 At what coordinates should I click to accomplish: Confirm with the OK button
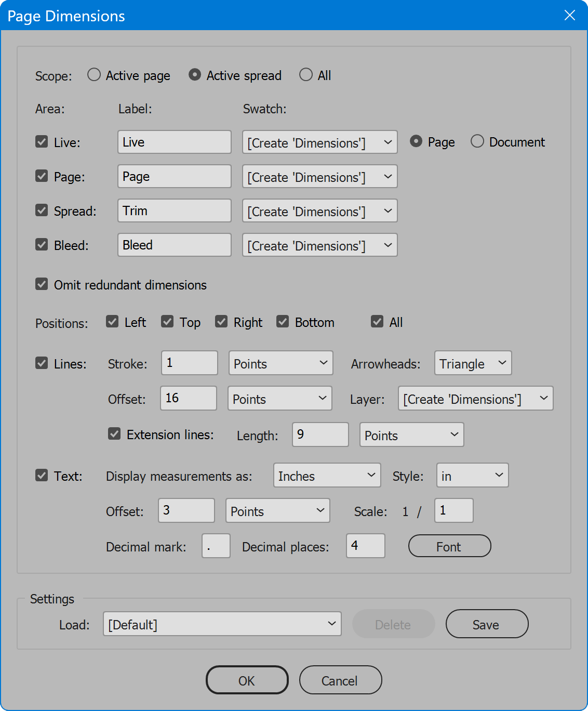tap(247, 680)
